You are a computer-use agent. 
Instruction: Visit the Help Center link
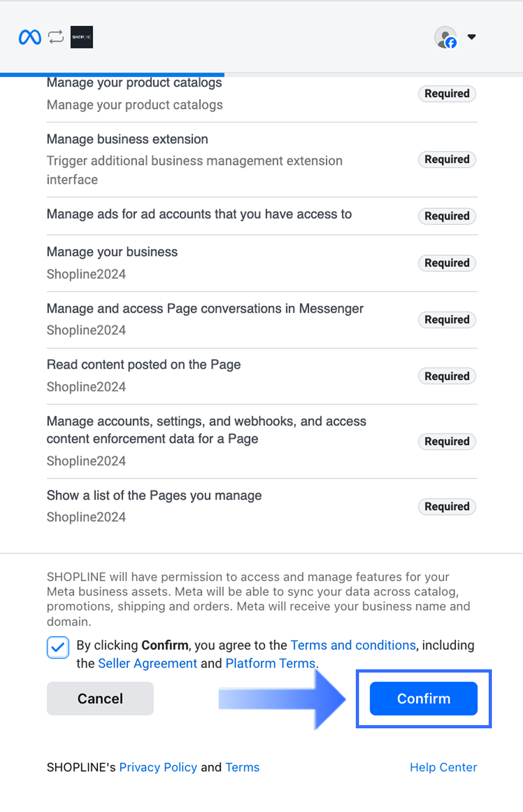click(x=443, y=767)
